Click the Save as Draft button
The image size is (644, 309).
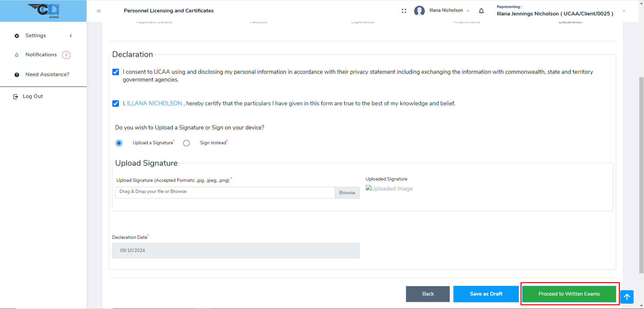click(486, 294)
